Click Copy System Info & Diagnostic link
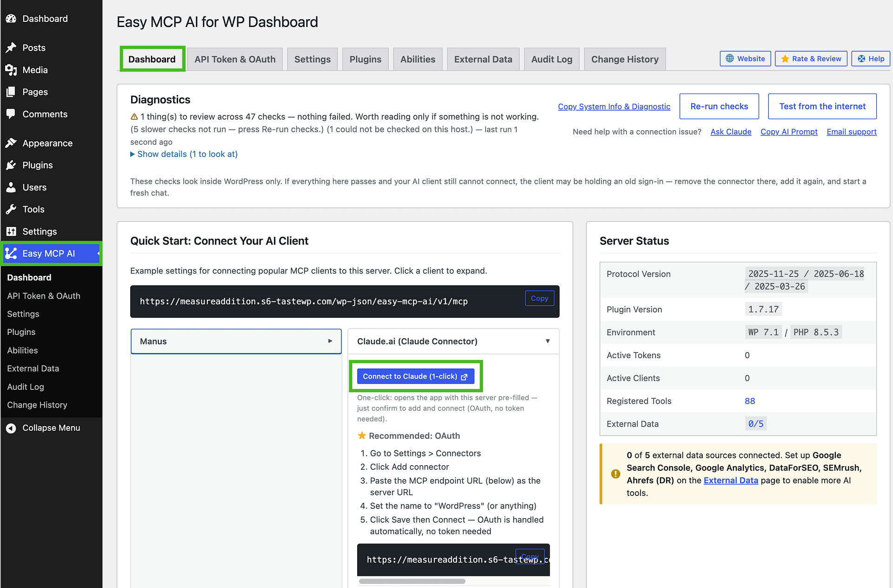 click(x=614, y=107)
